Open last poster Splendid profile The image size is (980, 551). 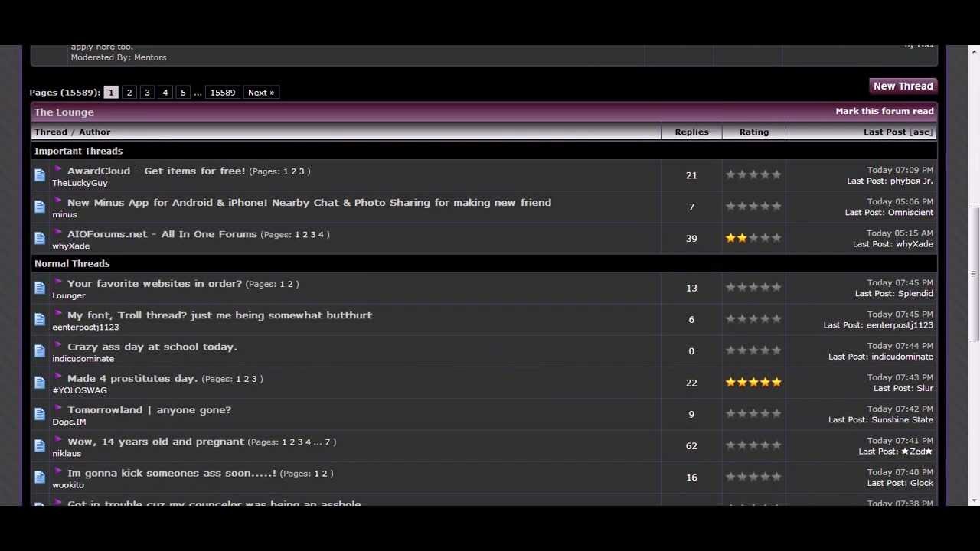tap(916, 294)
